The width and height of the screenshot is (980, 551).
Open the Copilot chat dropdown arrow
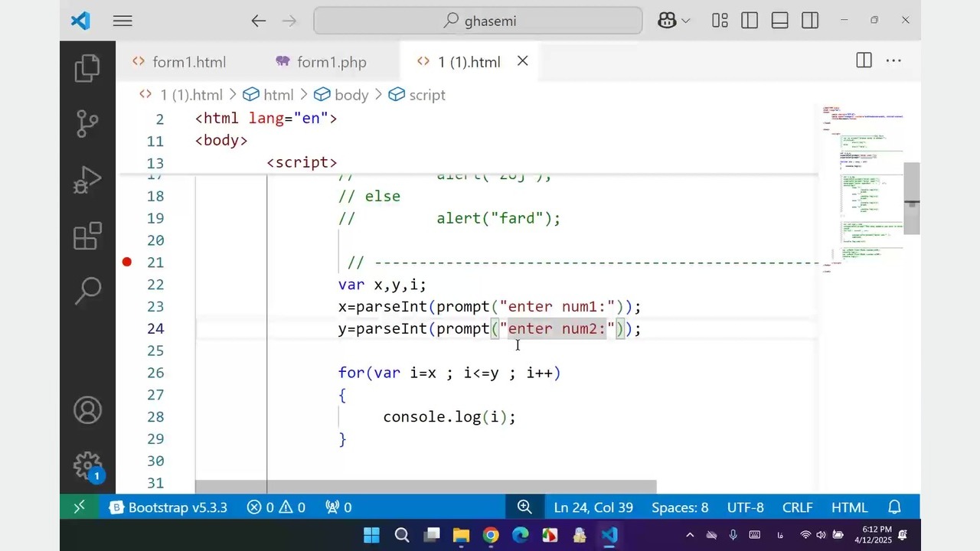(685, 21)
